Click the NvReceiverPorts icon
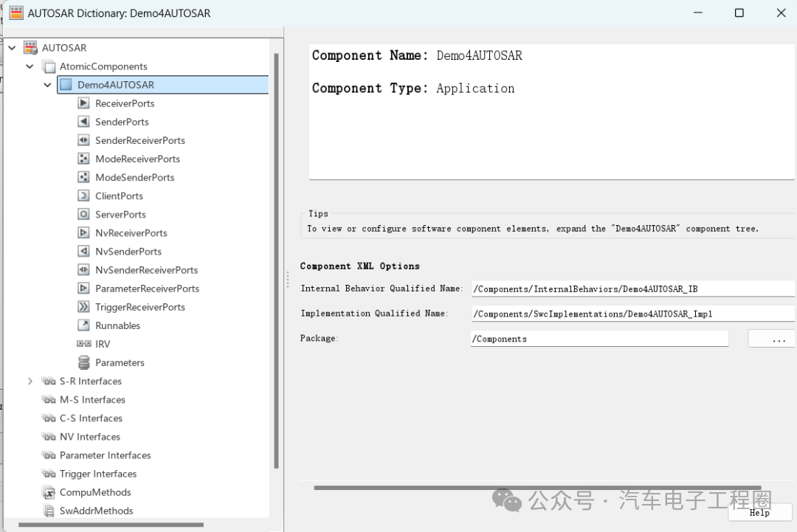 (84, 232)
